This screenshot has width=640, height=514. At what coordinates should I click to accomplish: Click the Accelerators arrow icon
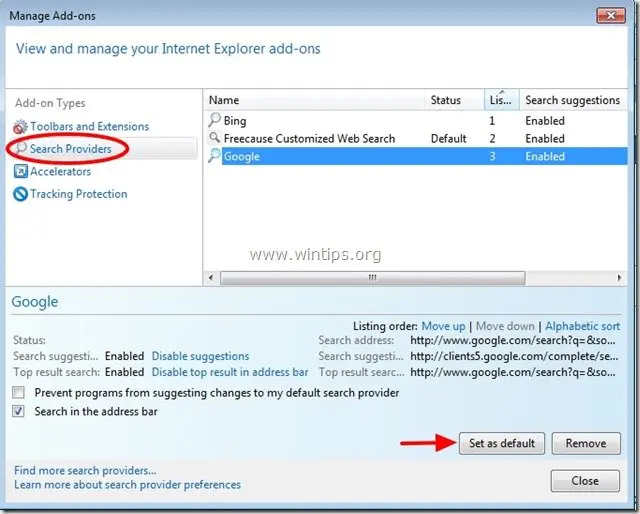tap(20, 171)
